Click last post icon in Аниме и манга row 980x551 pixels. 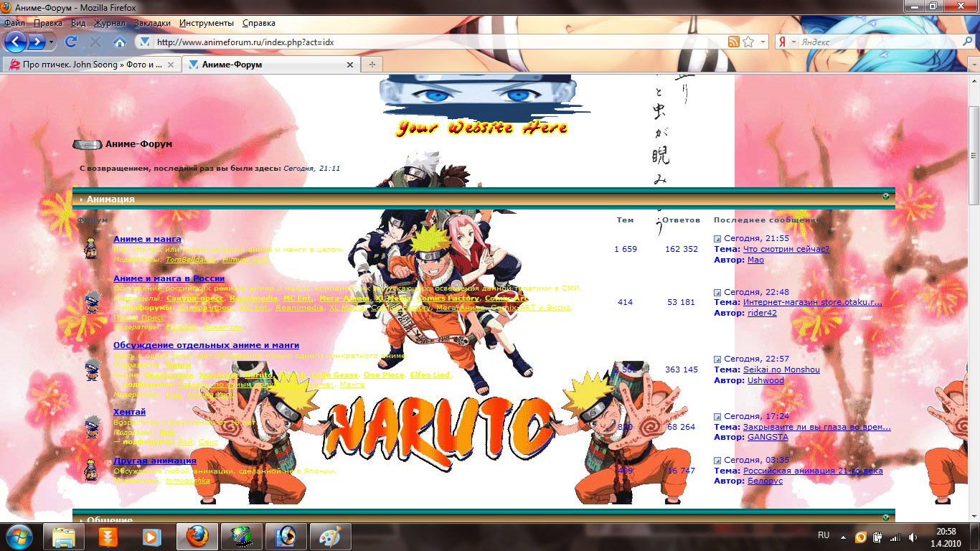[x=717, y=239]
